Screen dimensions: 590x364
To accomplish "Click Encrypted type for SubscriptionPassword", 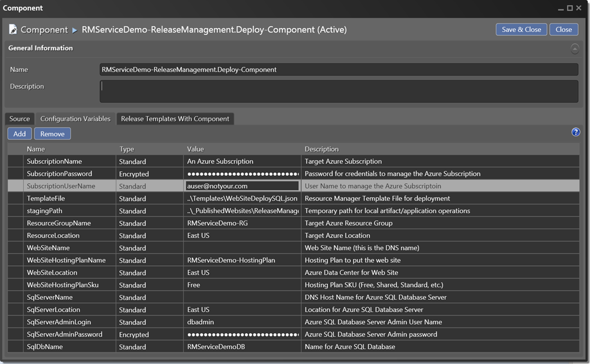I will point(150,174).
